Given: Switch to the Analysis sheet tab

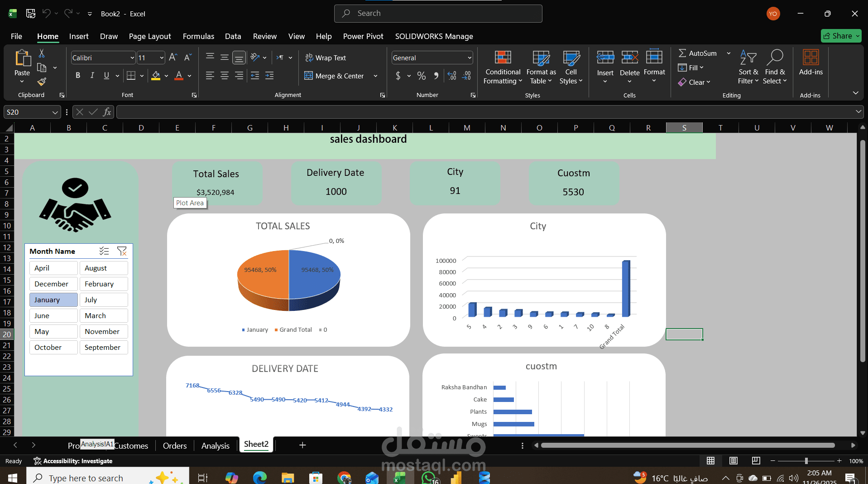Looking at the screenshot, I should click(x=216, y=446).
